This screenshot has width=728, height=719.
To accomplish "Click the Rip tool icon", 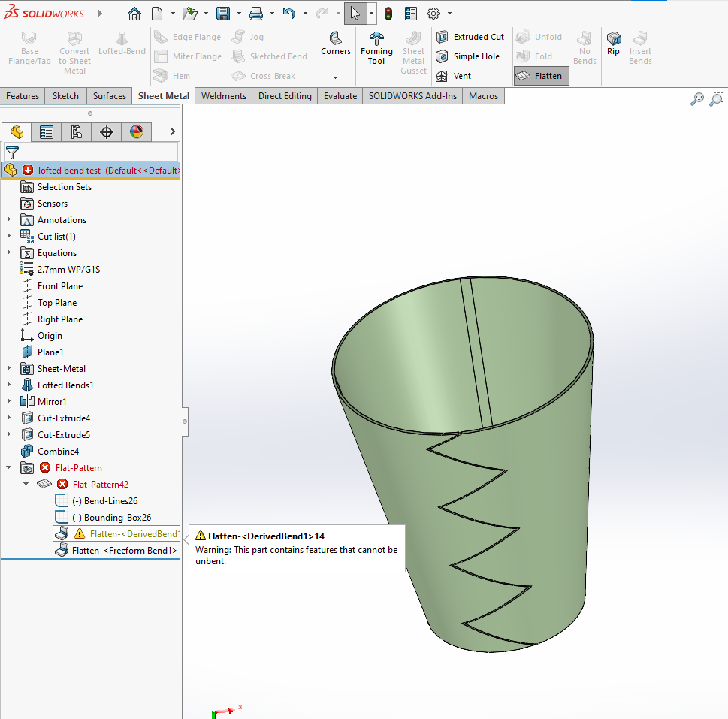I will (x=614, y=44).
